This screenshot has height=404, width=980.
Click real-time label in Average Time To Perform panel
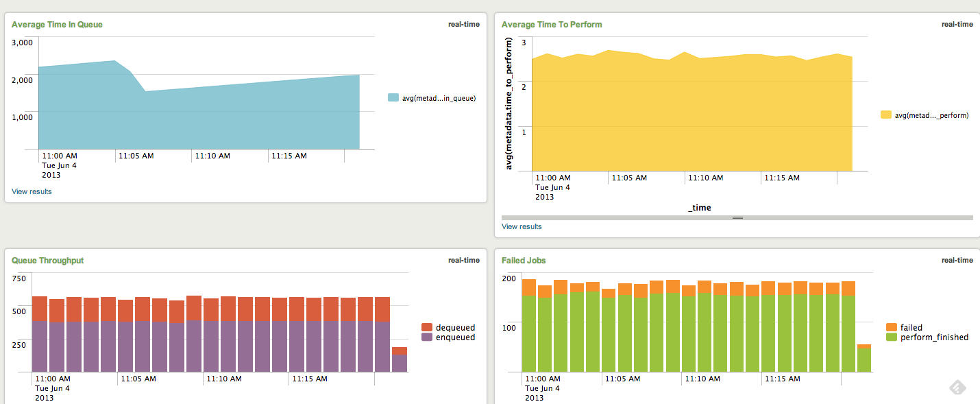[957, 25]
